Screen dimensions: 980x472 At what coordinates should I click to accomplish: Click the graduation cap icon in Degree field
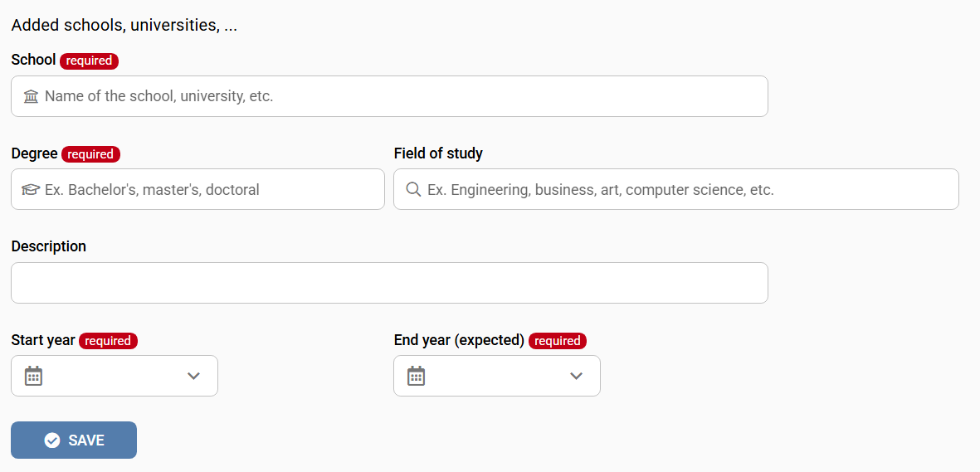(x=31, y=190)
